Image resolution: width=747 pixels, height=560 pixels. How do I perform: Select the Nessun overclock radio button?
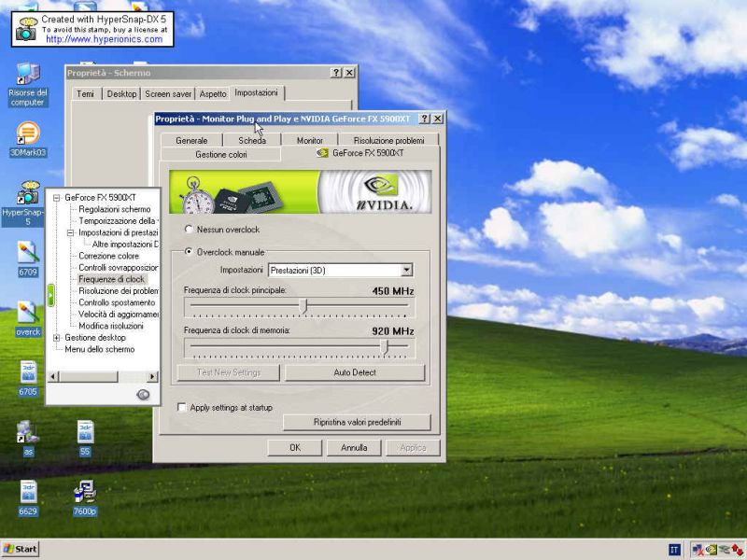click(x=189, y=229)
